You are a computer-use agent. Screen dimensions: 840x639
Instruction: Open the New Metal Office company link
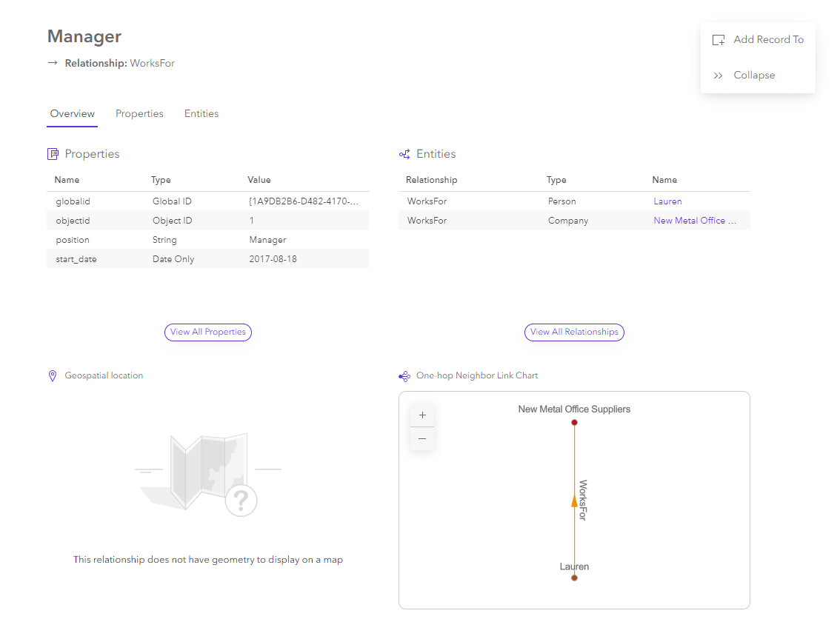tap(694, 220)
